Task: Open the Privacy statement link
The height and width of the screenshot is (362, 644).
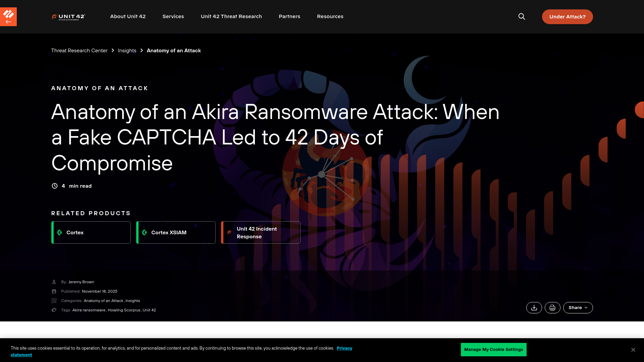Action: [x=344, y=348]
